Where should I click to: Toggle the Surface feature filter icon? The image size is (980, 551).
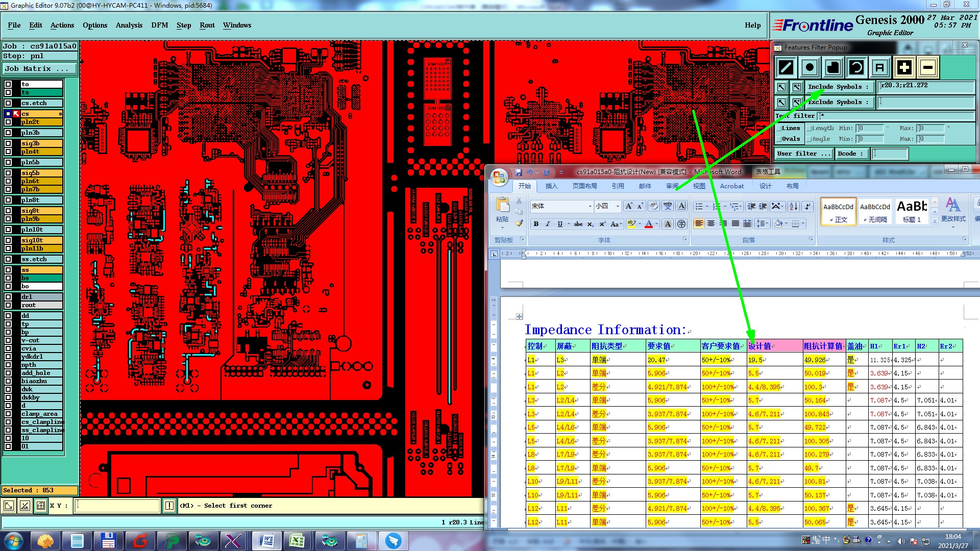[833, 67]
